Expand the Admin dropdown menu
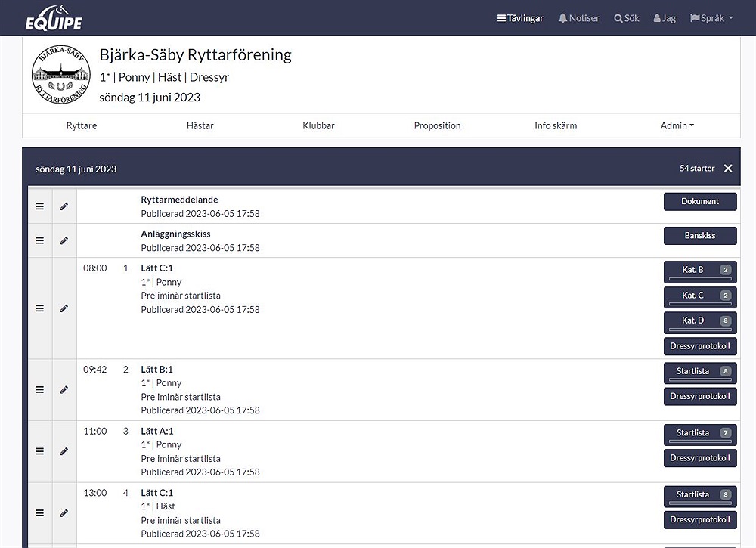Image resolution: width=756 pixels, height=548 pixels. pos(677,126)
